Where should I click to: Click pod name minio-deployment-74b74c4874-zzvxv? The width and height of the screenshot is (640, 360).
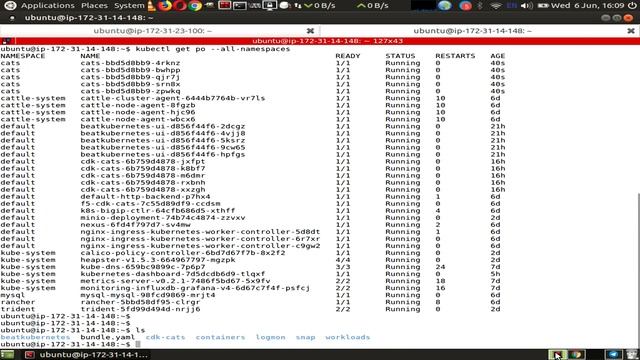tap(163, 218)
